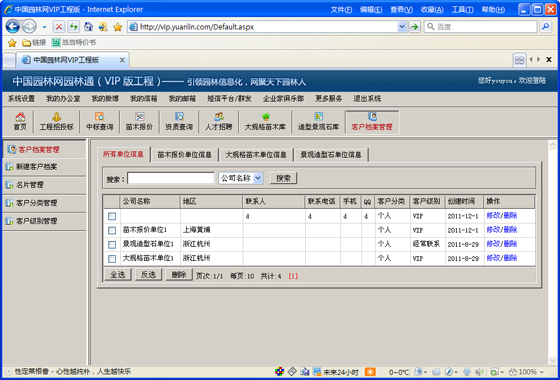This screenshot has width=560, height=380.
Task: Click browser Forward arrow button
Action: (29, 26)
